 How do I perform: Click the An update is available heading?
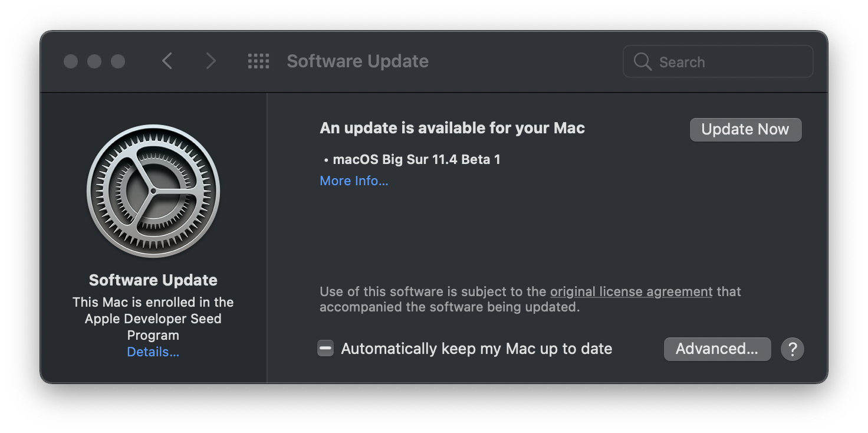[x=452, y=128]
